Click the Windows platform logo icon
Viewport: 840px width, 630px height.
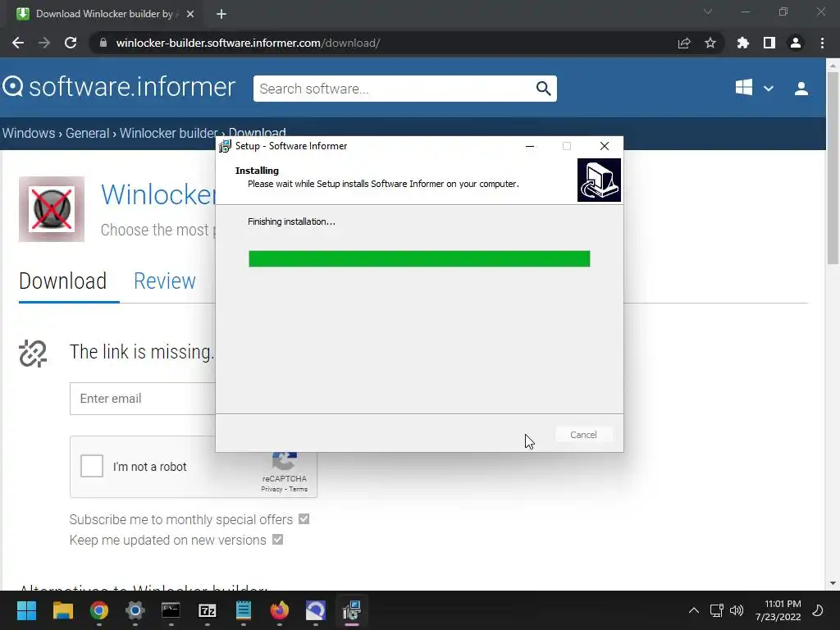pos(743,88)
